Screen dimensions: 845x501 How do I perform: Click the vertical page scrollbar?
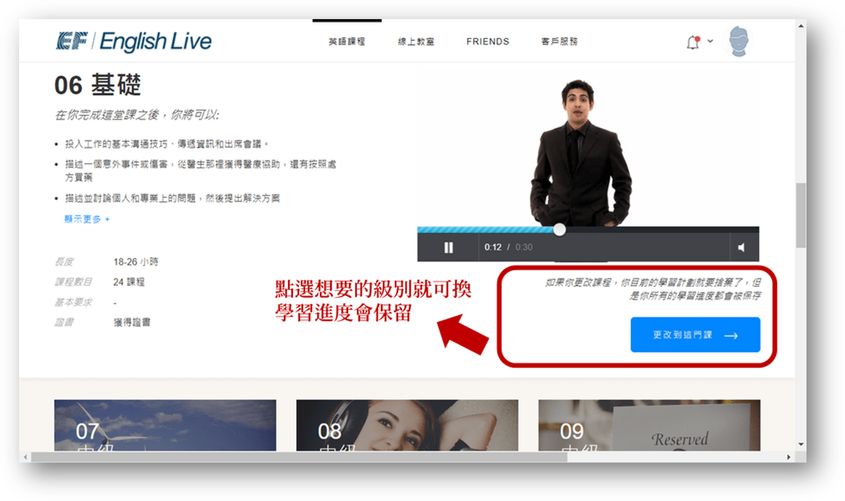tap(800, 215)
